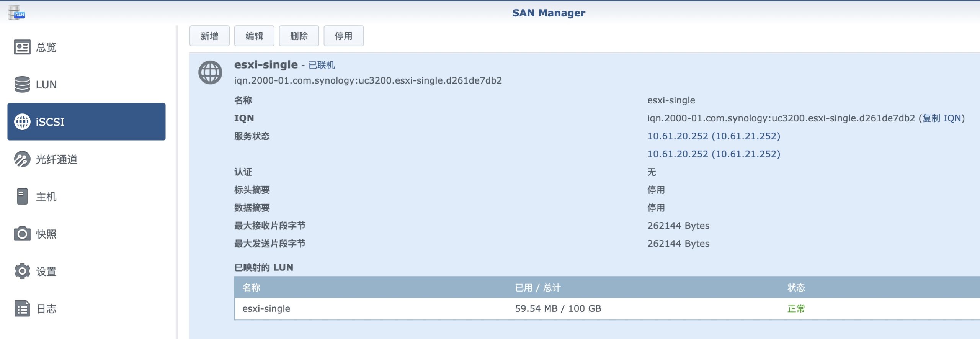Click the 正常 status cell
The width and height of the screenshot is (980, 339).
coord(796,309)
